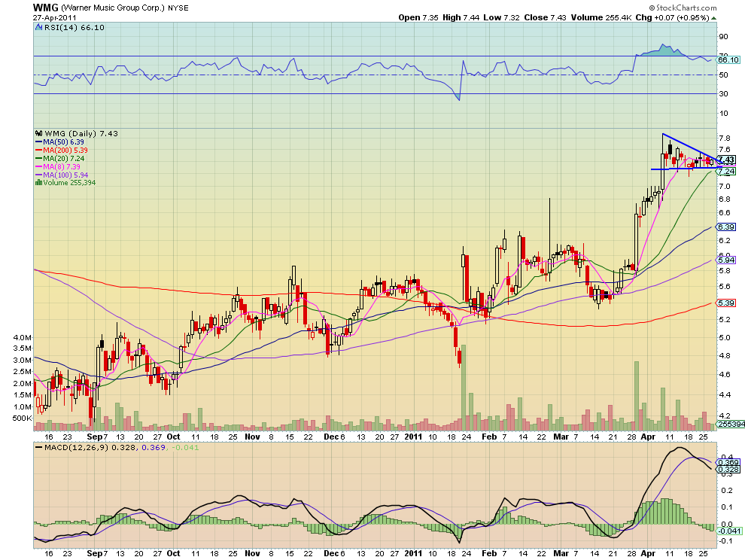Click the MA(8) 7.39 legend entry
This screenshot has width=745, height=560.
point(58,167)
